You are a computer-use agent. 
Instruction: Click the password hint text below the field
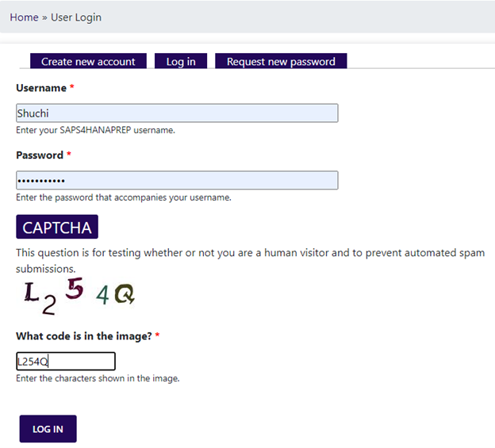(124, 197)
